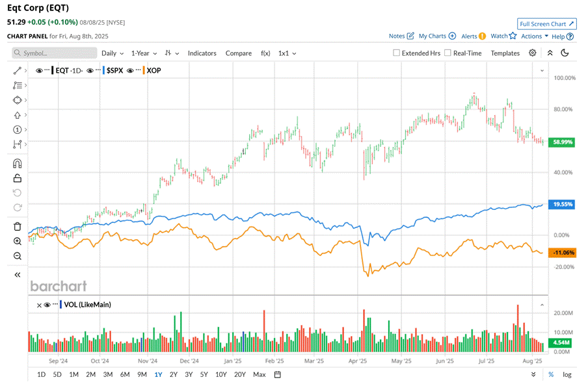
Task: Open the Compare symbols tool
Action: pyautogui.click(x=239, y=53)
